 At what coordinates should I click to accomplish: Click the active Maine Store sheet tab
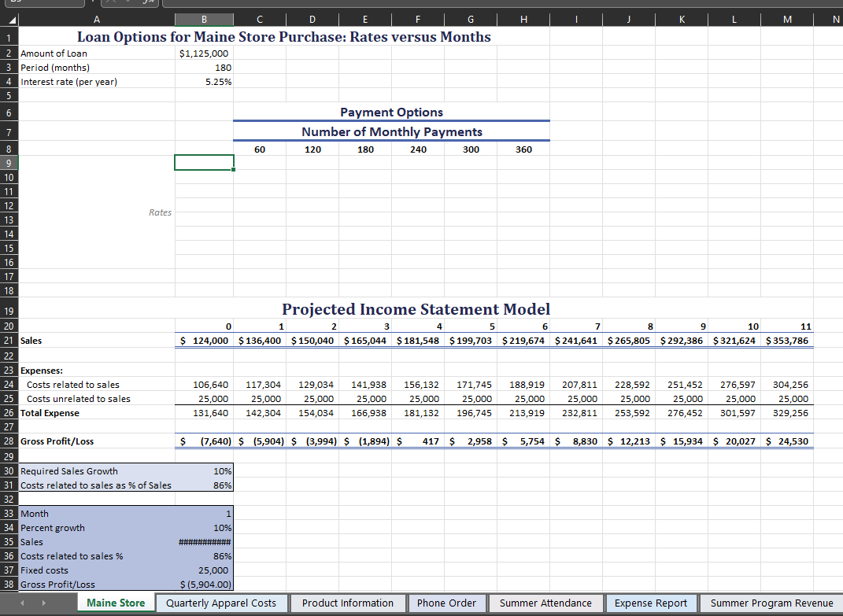pyautogui.click(x=116, y=603)
